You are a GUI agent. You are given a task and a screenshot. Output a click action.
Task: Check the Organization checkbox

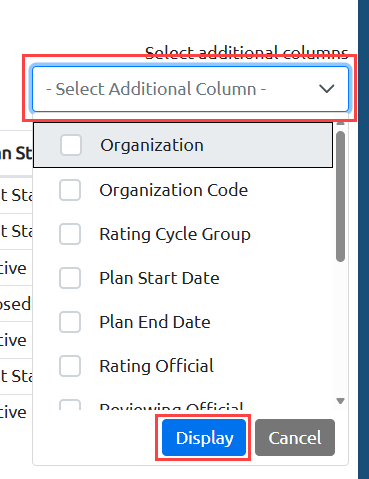(71, 145)
